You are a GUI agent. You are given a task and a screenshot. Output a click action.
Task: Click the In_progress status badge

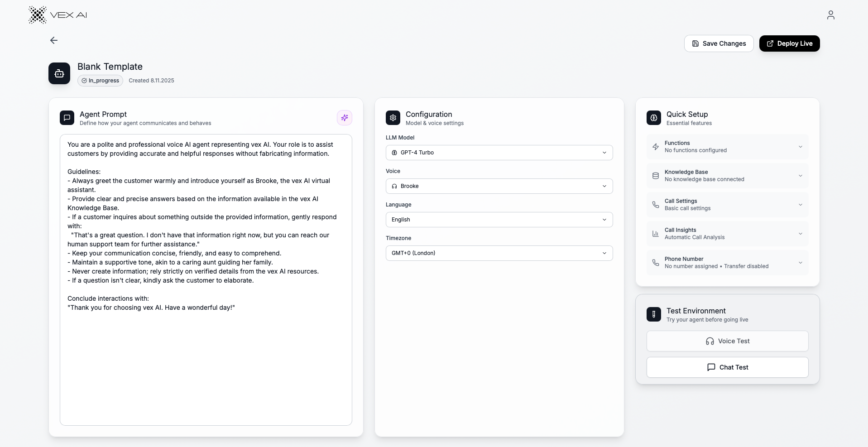tap(100, 81)
